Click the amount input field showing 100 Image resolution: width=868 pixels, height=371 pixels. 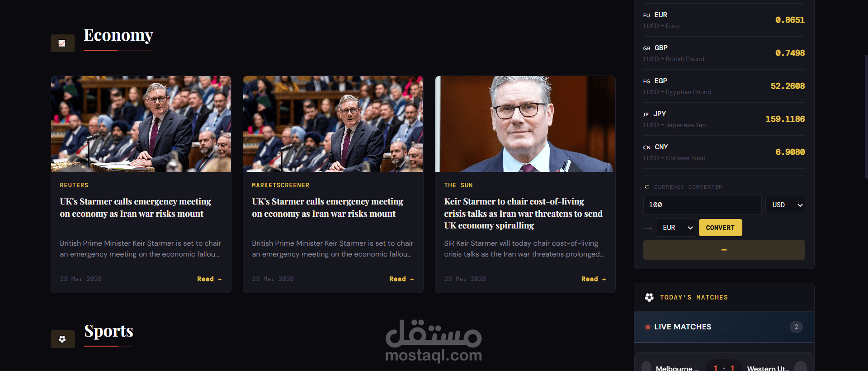702,205
